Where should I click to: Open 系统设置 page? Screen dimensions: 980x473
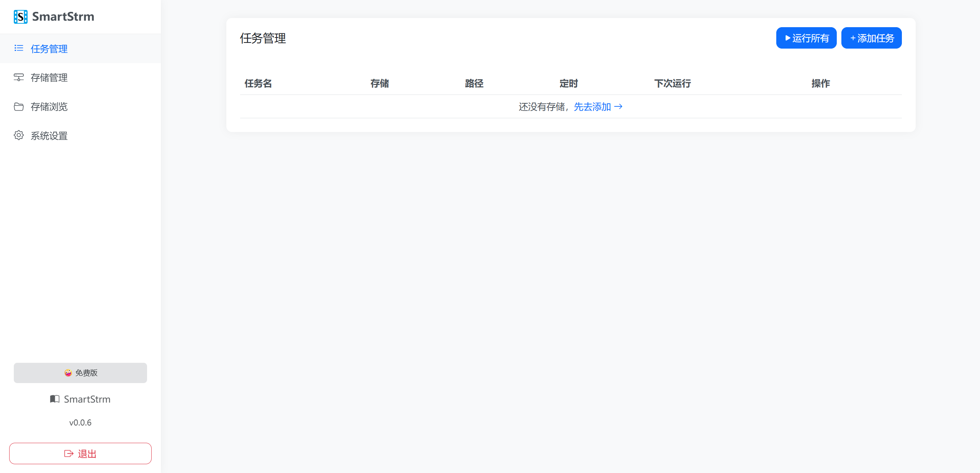click(x=49, y=136)
